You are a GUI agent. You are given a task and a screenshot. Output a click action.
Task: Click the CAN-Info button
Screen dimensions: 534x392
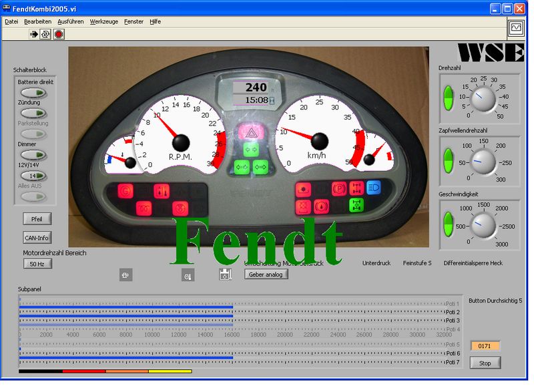tap(37, 238)
